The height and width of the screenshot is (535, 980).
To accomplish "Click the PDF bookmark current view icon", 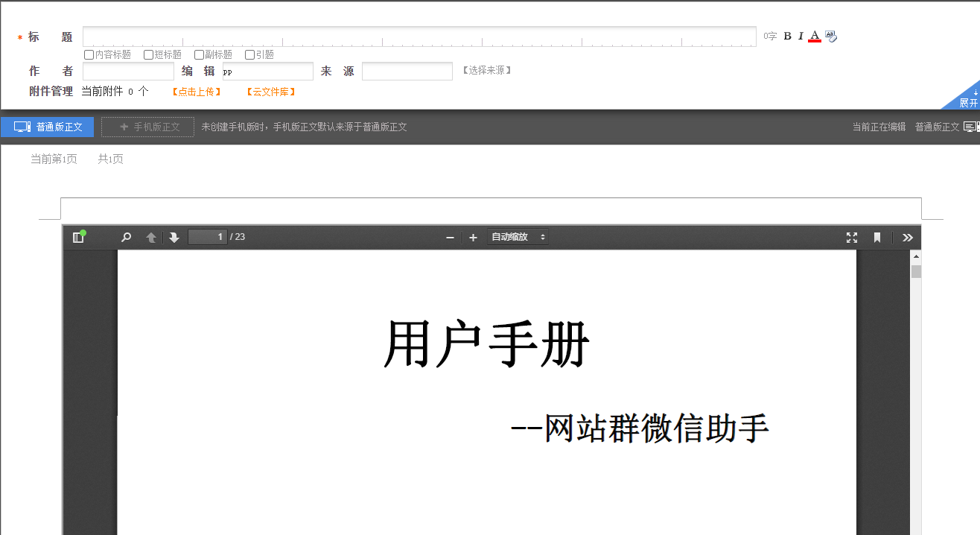I will [877, 237].
